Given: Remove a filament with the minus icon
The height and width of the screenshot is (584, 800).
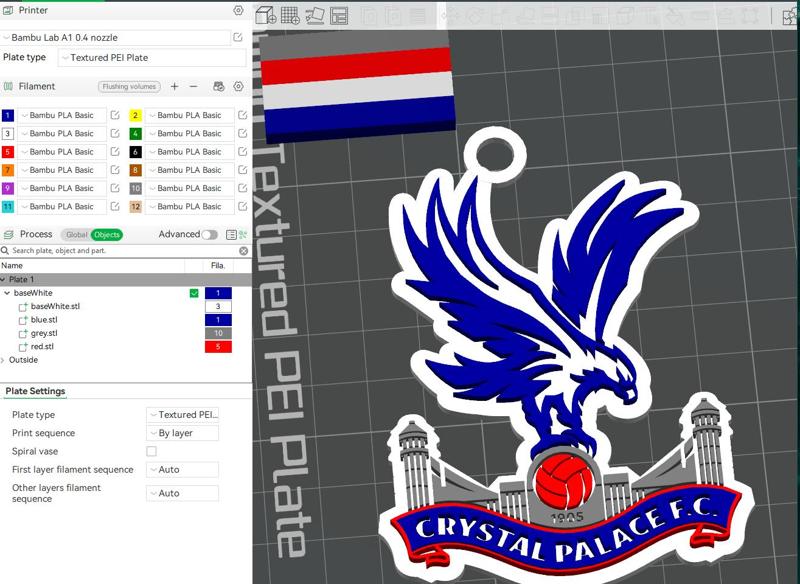Looking at the screenshot, I should tap(193, 87).
